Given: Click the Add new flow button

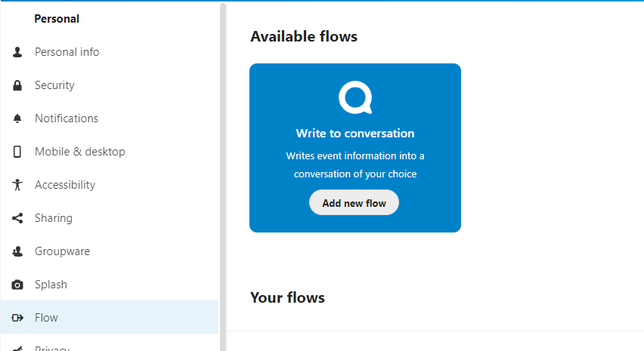Looking at the screenshot, I should click(354, 202).
